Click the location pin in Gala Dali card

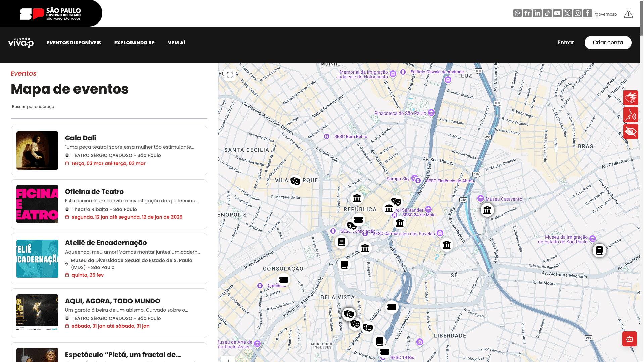point(67,155)
